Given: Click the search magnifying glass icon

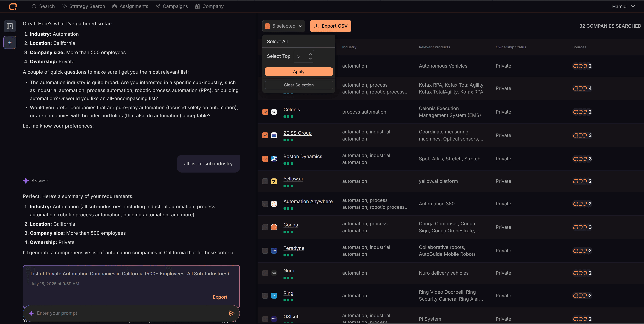Looking at the screenshot, I should [x=34, y=6].
